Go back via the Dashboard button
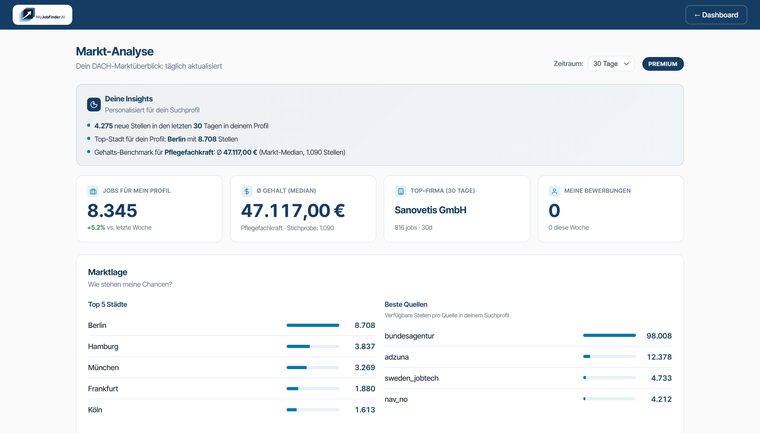The image size is (760, 433). click(x=716, y=15)
